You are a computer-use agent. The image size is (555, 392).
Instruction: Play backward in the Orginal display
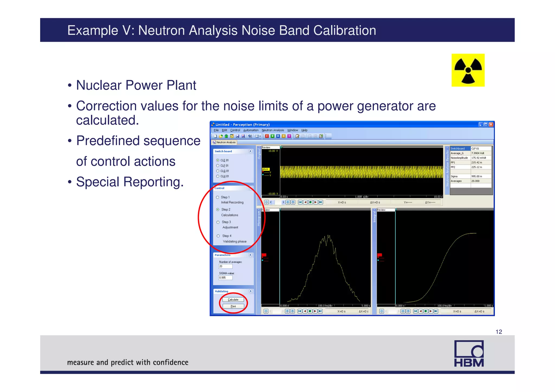pyautogui.click(x=305, y=202)
